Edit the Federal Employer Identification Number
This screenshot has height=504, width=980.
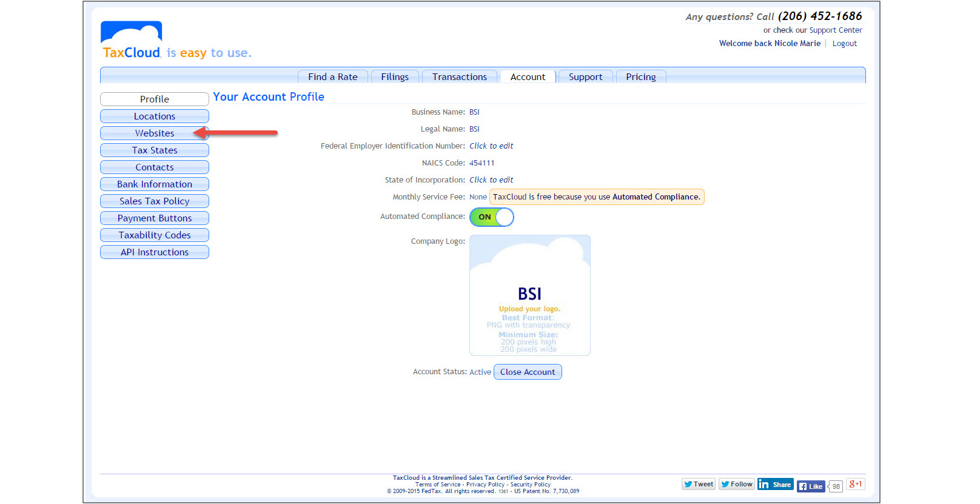pos(491,146)
